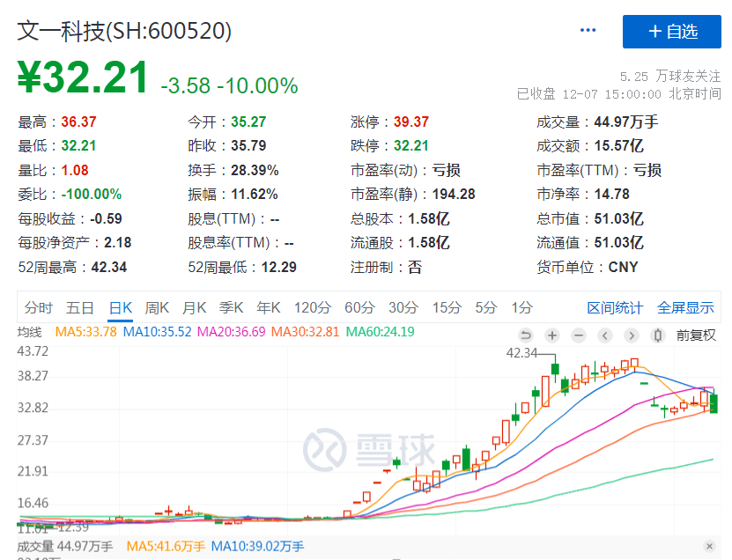Move chart right with the right chevron
Image resolution: width=732 pixels, height=560 pixels.
[632, 335]
